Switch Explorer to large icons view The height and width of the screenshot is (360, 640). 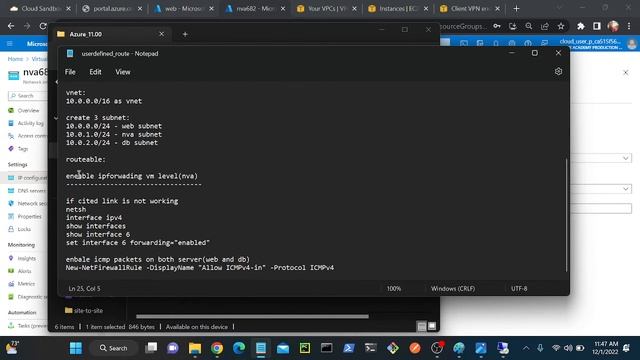point(432,326)
